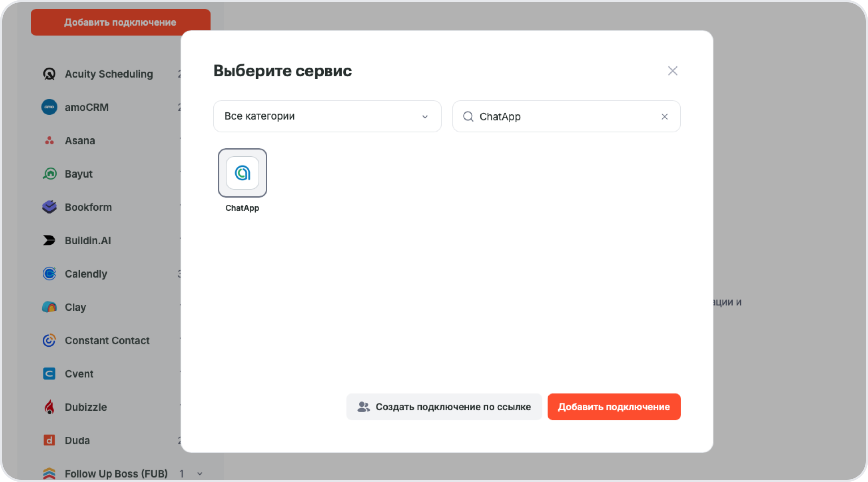Select amoCRM icon in sidebar list

click(x=49, y=107)
